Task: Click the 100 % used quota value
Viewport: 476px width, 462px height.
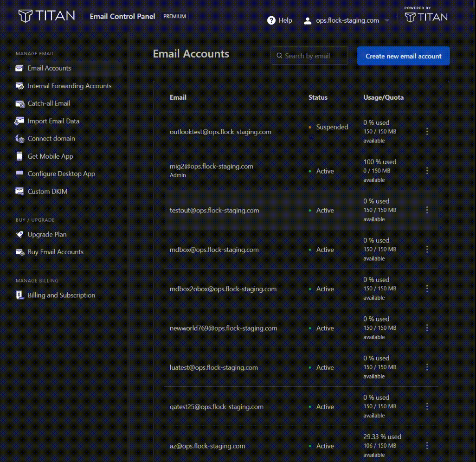Action: click(x=380, y=162)
